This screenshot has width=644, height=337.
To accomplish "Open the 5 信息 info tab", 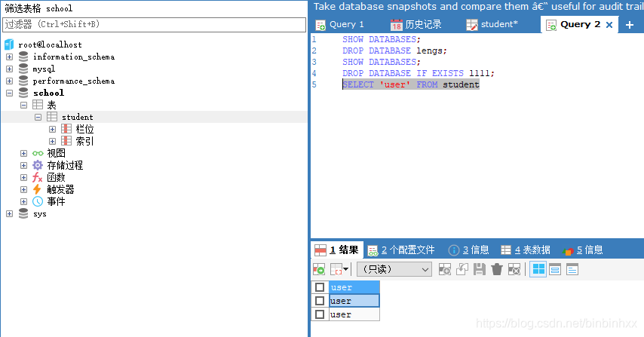I will 583,250.
